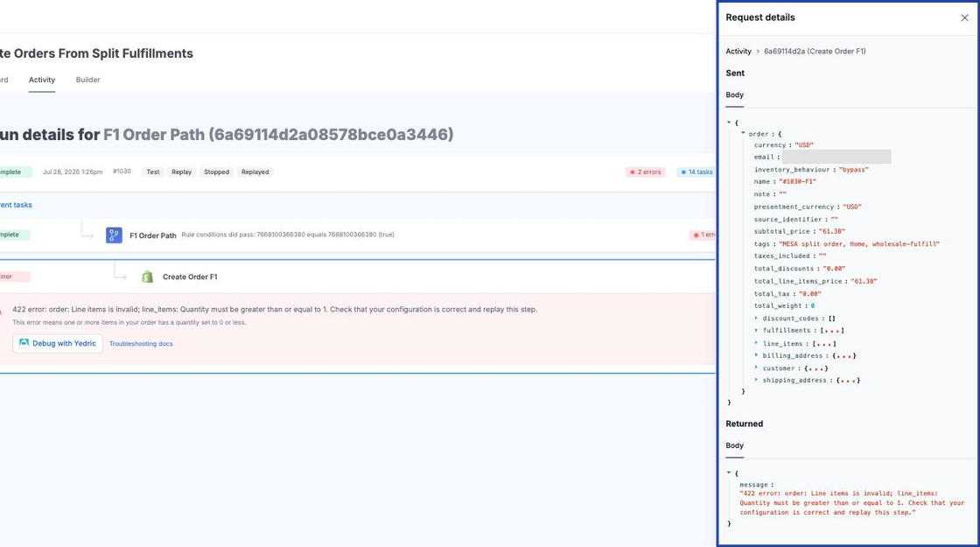Click the name value "#1030-F1"
980x547 pixels.
pos(797,182)
